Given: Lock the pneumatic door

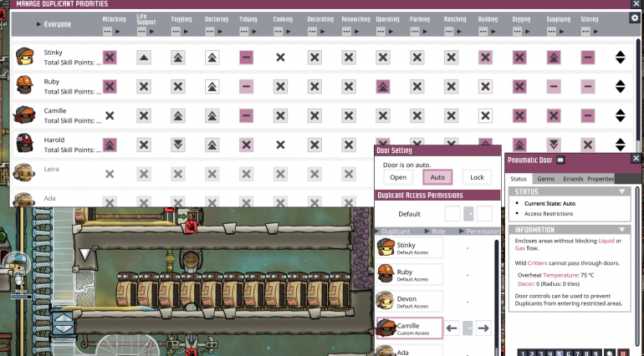Looking at the screenshot, I should tap(477, 177).
